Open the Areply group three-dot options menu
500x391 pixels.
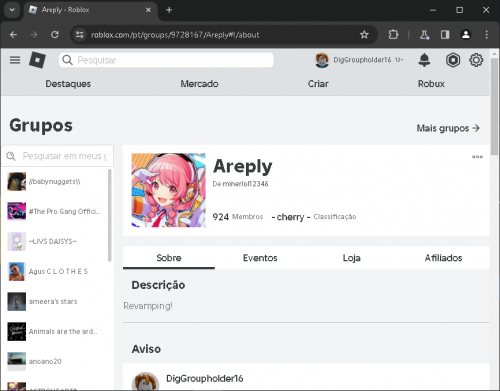[477, 157]
